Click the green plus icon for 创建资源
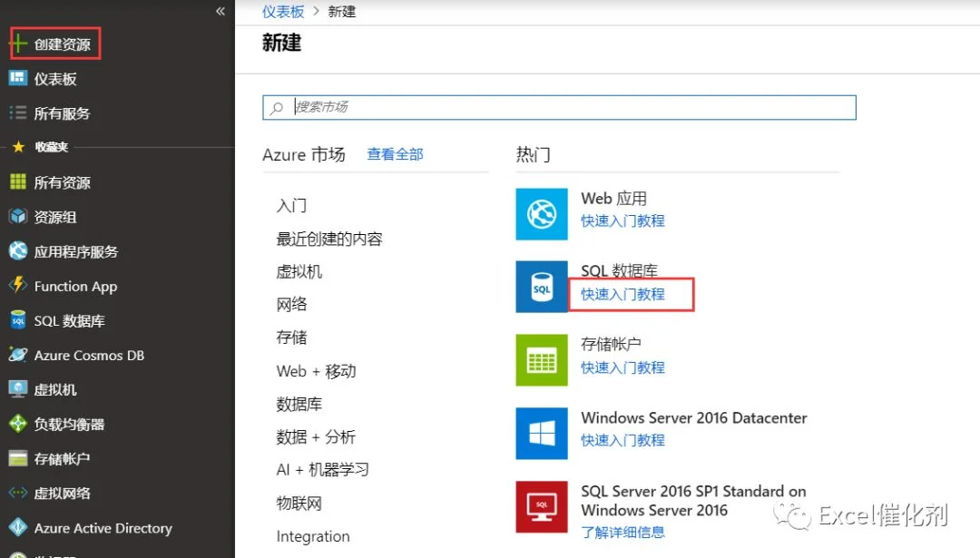This screenshot has height=558, width=980. click(x=19, y=44)
